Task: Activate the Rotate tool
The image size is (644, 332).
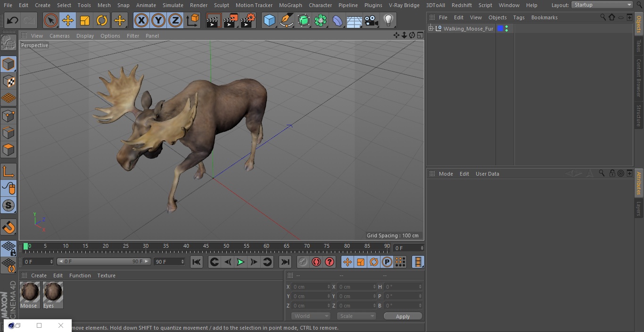Action: 102,20
